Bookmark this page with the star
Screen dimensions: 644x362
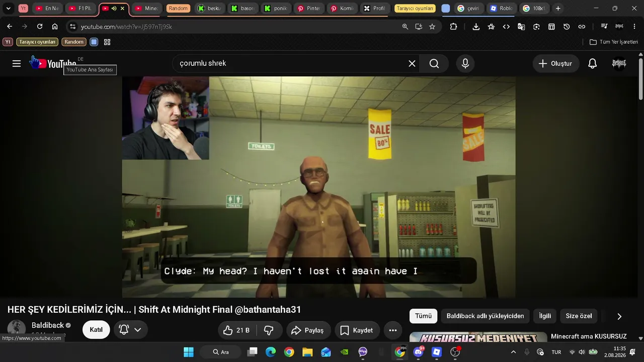pyautogui.click(x=432, y=27)
